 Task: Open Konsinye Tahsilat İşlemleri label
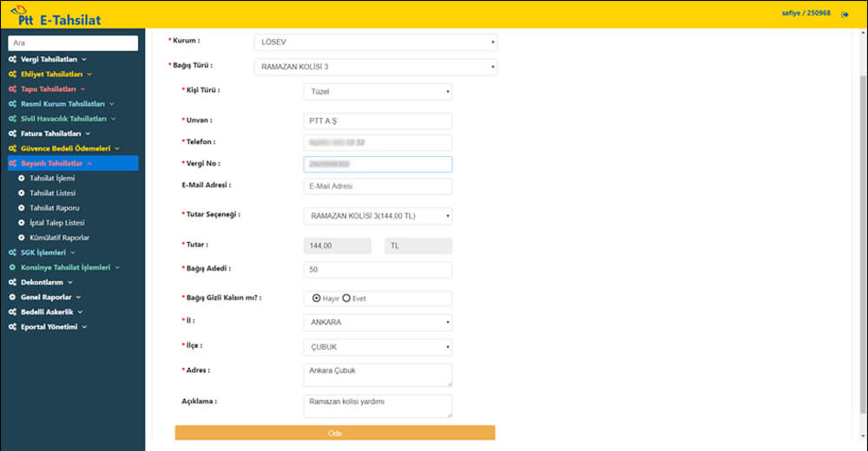tap(66, 268)
